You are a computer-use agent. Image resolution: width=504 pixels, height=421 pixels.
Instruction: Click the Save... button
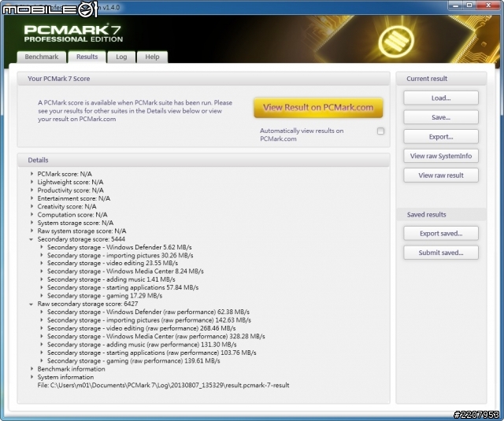tap(441, 117)
